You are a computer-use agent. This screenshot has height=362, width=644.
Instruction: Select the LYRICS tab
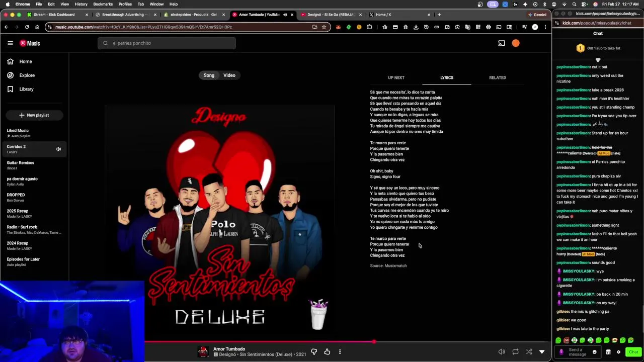[x=447, y=77]
